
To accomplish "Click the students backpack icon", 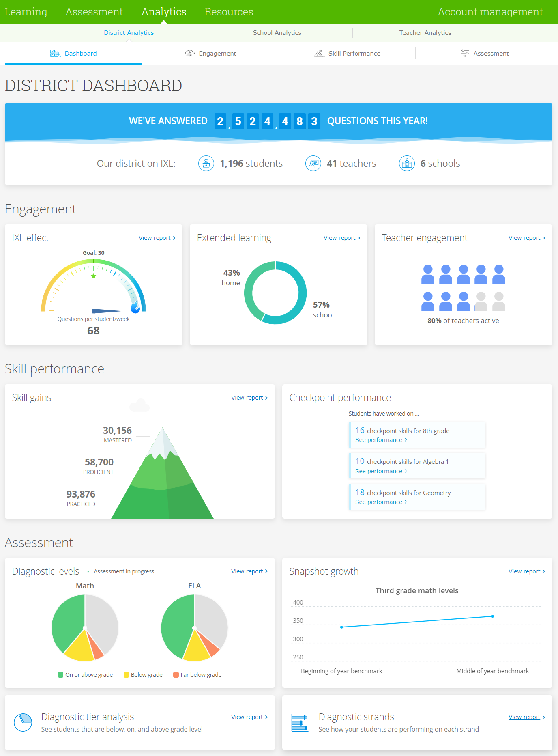I will coord(206,164).
